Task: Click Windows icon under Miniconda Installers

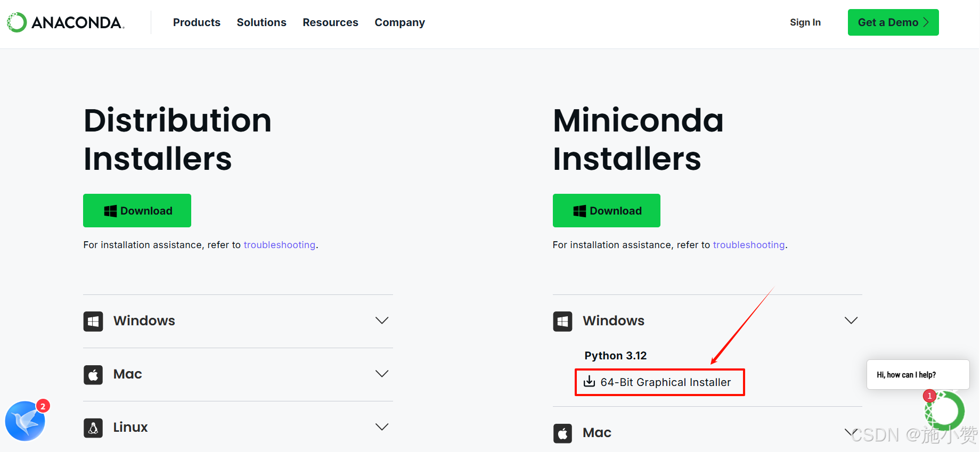Action: pyautogui.click(x=562, y=321)
